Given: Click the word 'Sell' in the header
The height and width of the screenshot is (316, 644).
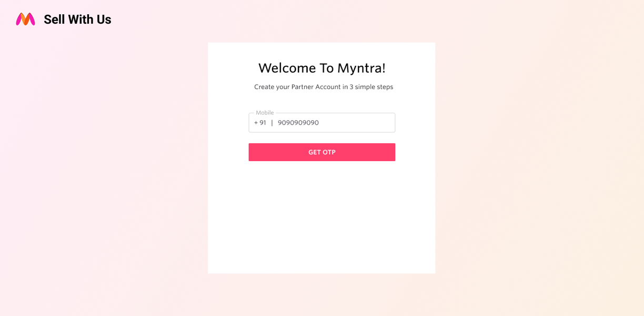Looking at the screenshot, I should click(54, 19).
